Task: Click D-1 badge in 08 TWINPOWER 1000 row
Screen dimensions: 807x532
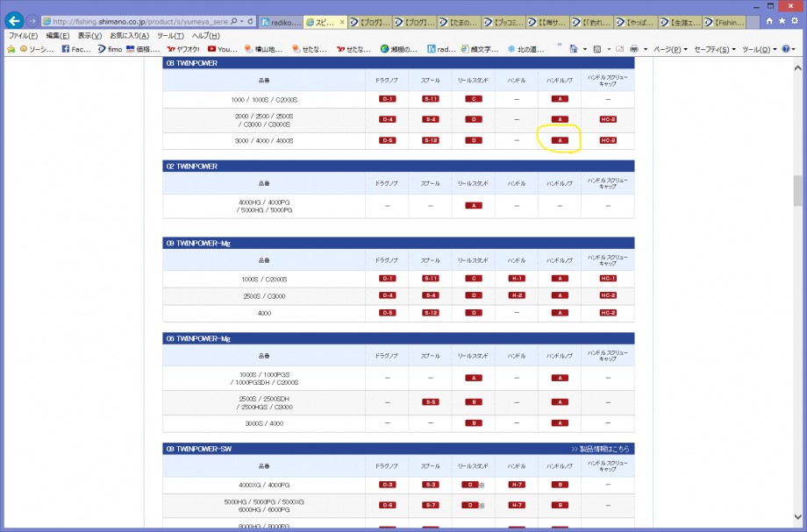Action: click(388, 99)
